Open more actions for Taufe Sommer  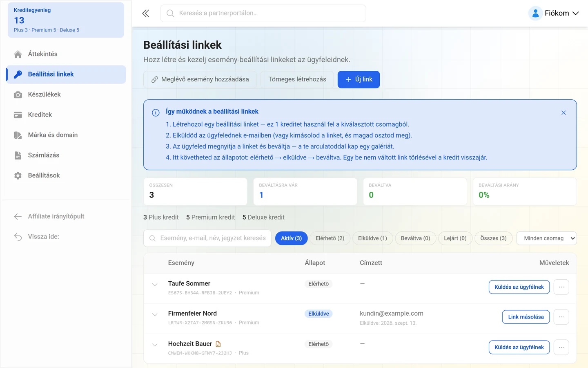point(561,287)
